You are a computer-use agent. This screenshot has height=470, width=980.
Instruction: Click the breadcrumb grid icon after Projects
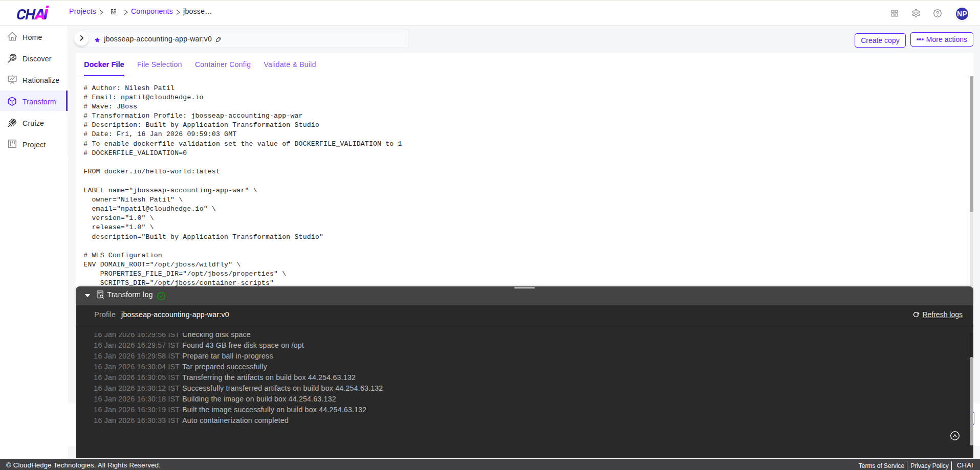(x=114, y=12)
